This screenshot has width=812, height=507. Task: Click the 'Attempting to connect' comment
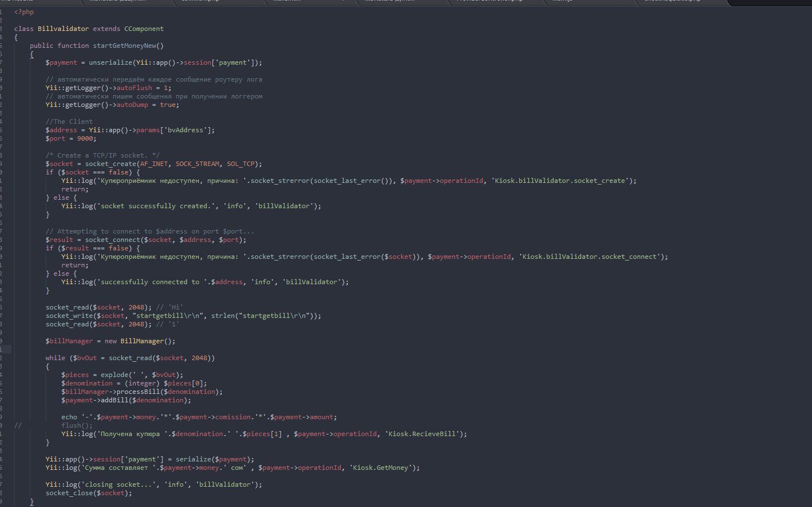tap(150, 231)
